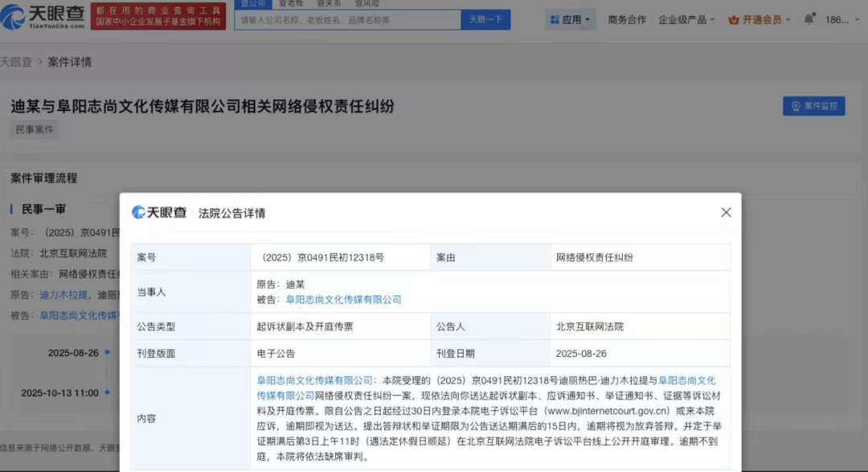Switch to the 查公司 search tab

point(253,3)
